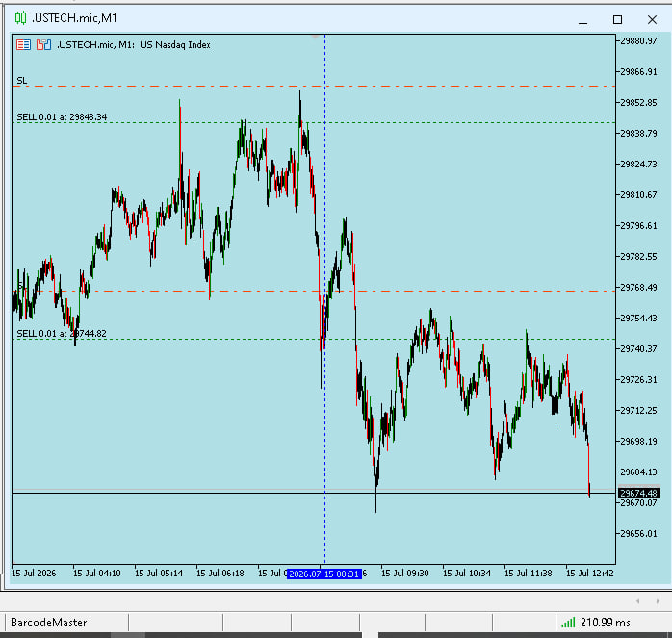Click the .USTECH.mic, M1: US Nasdaq Index title
This screenshot has height=638, width=672.
(133, 45)
